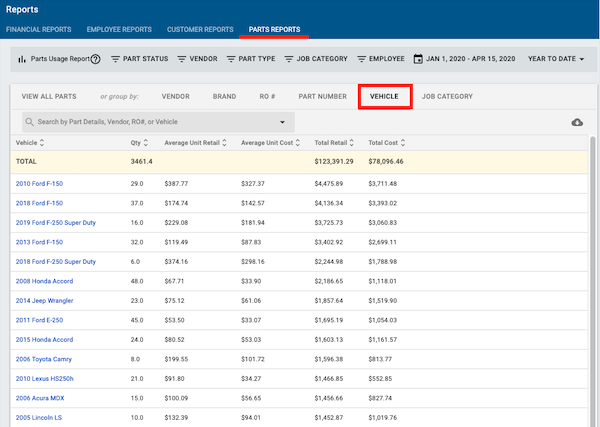Image resolution: width=600 pixels, height=427 pixels.
Task: Click the search by part details field
Action: pyautogui.click(x=158, y=122)
